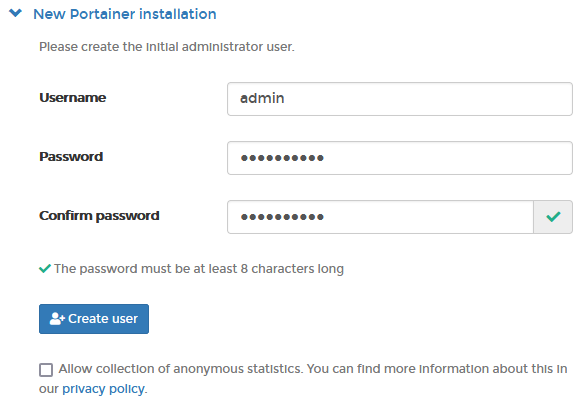
Task: Click the Password label
Action: point(71,157)
